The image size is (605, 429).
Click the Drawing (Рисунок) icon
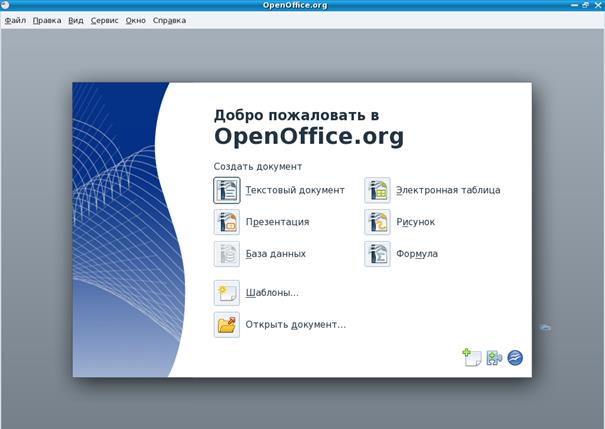377,222
